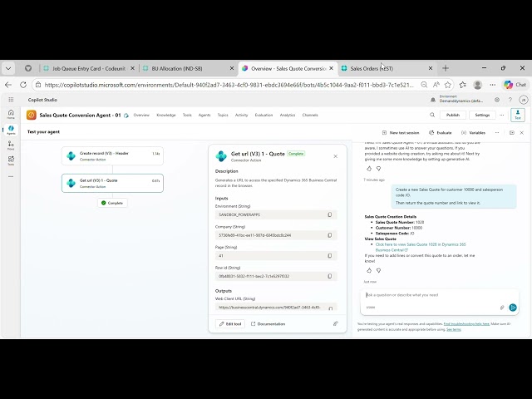Image resolution: width=532 pixels, height=399 pixels.
Task: Thumbs down the greeting message
Action: point(379,168)
